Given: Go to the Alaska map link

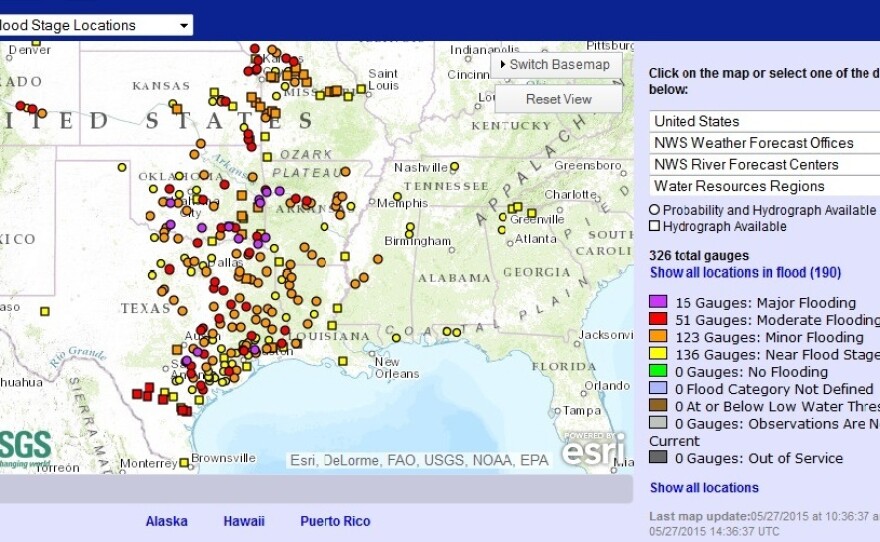Looking at the screenshot, I should [166, 521].
